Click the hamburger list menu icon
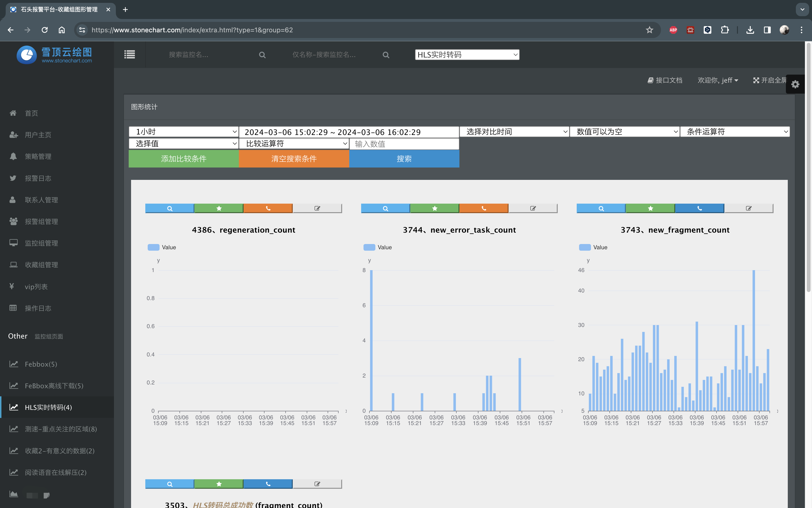This screenshot has height=508, width=812. pos(130,54)
